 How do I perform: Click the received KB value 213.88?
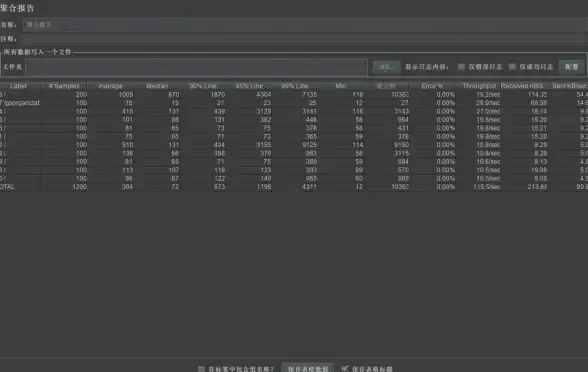[x=537, y=187]
